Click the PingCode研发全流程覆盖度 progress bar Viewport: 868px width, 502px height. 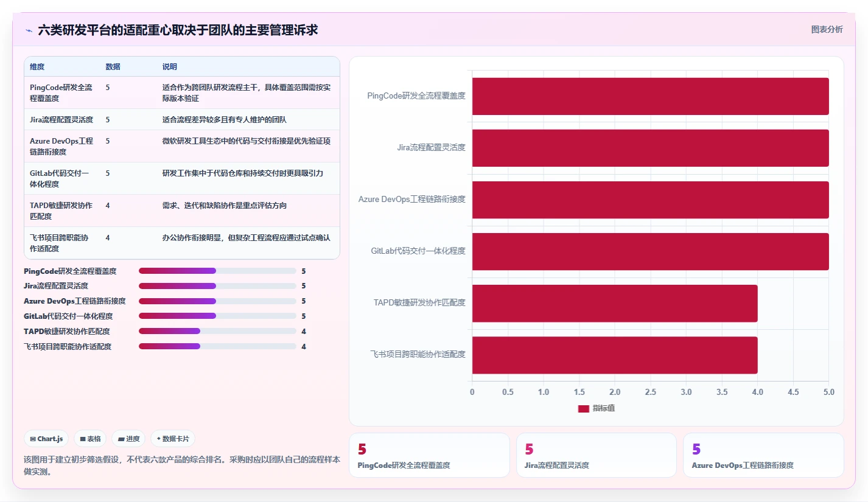point(217,271)
